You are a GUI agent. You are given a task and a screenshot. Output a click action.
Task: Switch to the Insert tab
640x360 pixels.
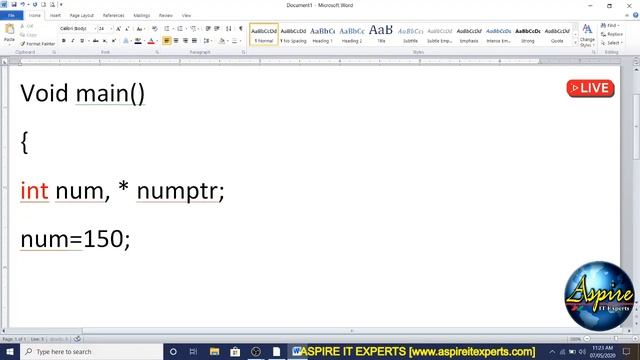tap(55, 16)
